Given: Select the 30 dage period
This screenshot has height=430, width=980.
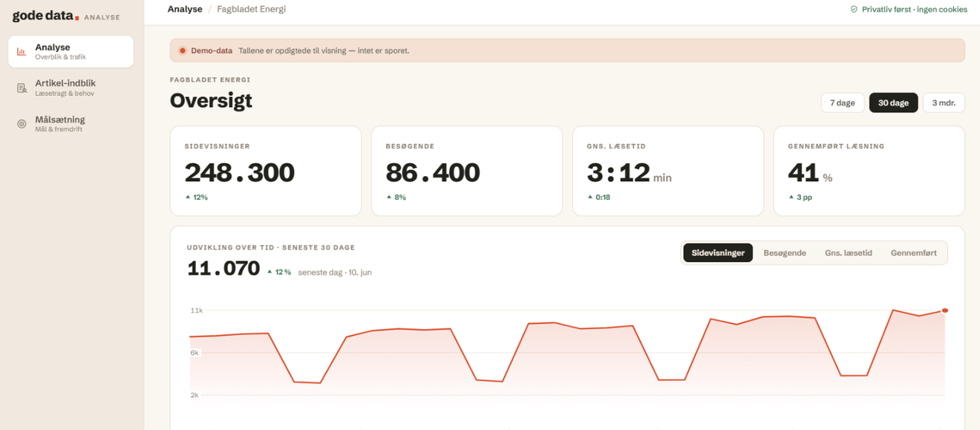Looking at the screenshot, I should tap(893, 102).
